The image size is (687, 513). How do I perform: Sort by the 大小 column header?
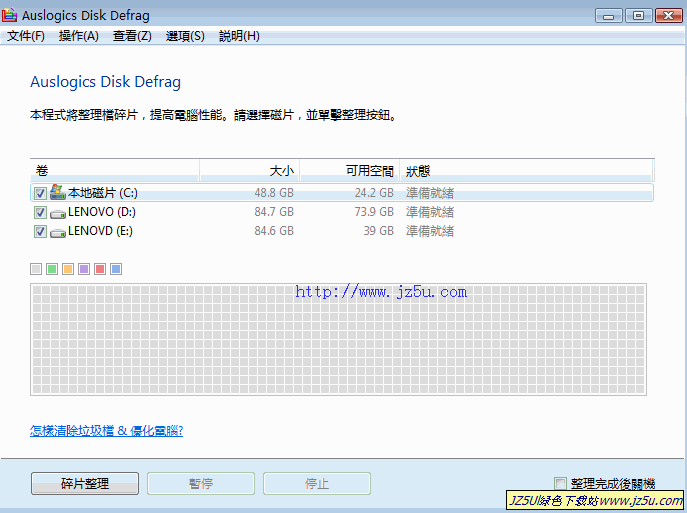tap(250, 170)
